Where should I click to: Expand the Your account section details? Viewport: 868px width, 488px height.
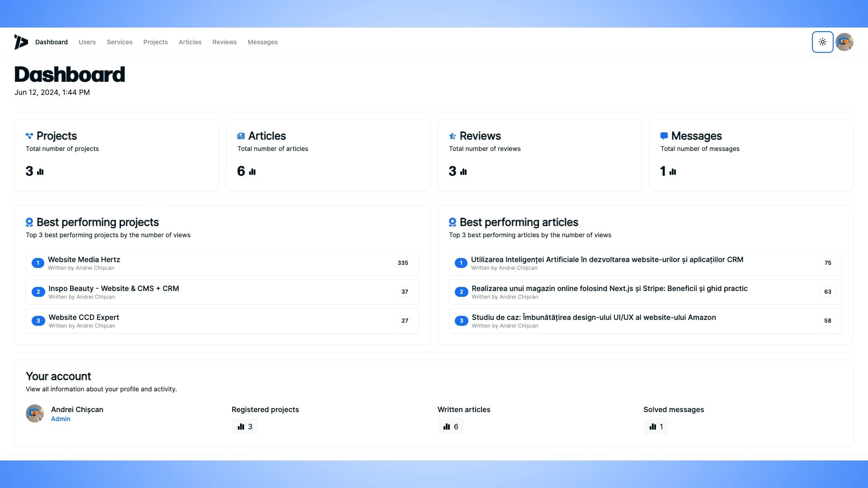point(58,376)
